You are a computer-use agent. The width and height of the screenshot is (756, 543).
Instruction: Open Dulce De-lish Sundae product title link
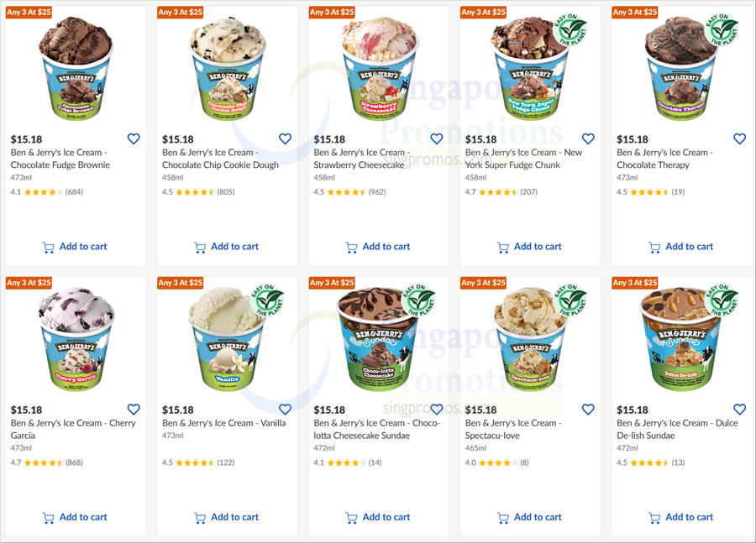(x=677, y=430)
